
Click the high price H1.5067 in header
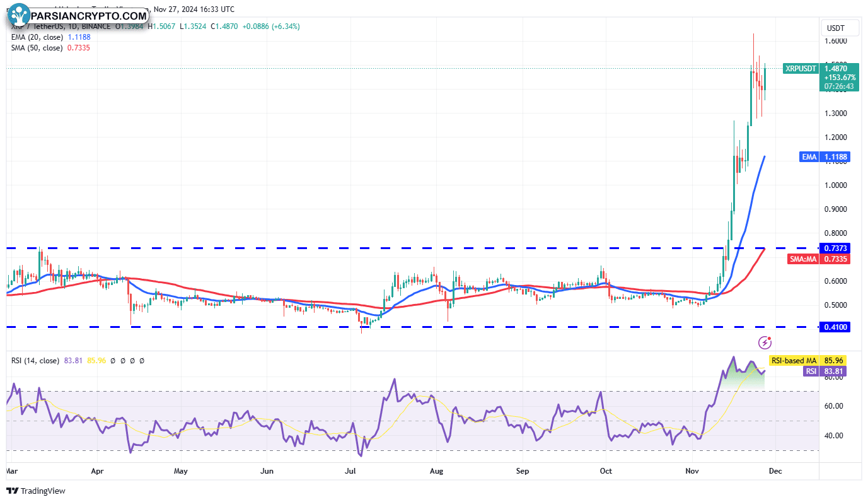162,26
